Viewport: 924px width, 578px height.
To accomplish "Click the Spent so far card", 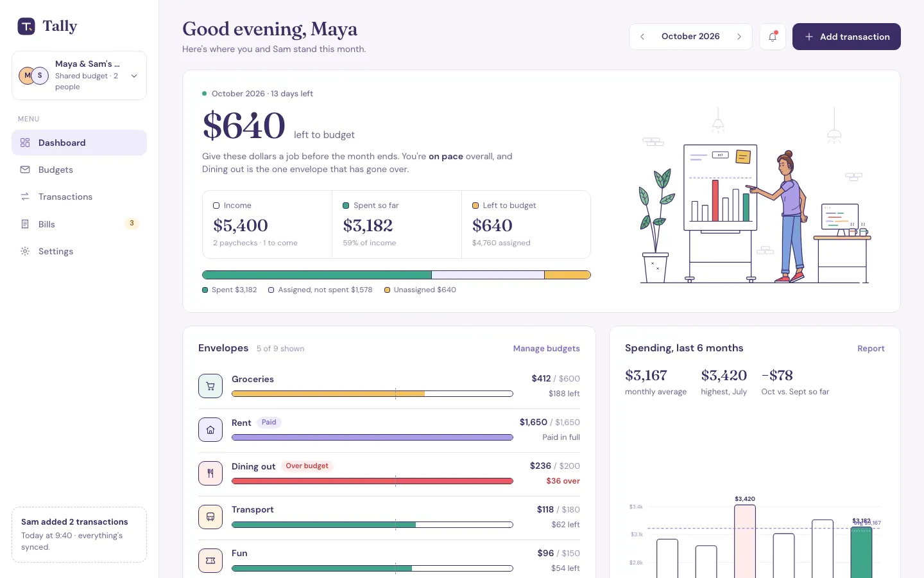I will tap(397, 224).
